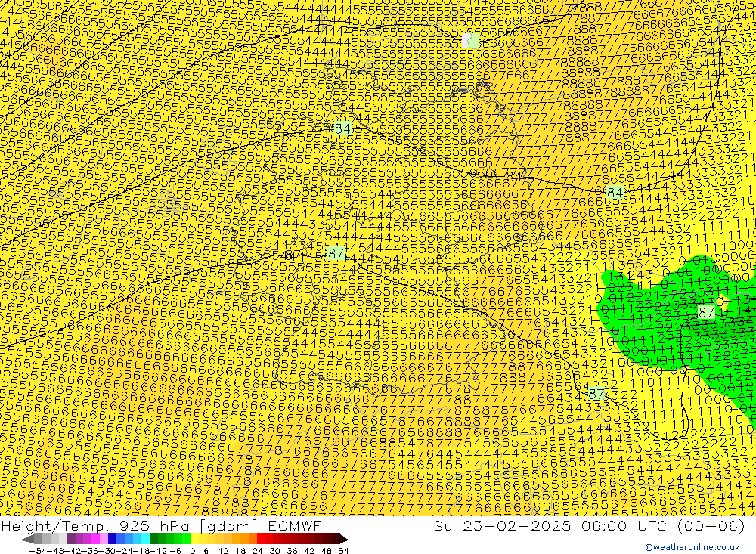
Task: Click the 'Su 23-02-2025 06:00 UTC (00+06)' timestamp
Action: [589, 525]
